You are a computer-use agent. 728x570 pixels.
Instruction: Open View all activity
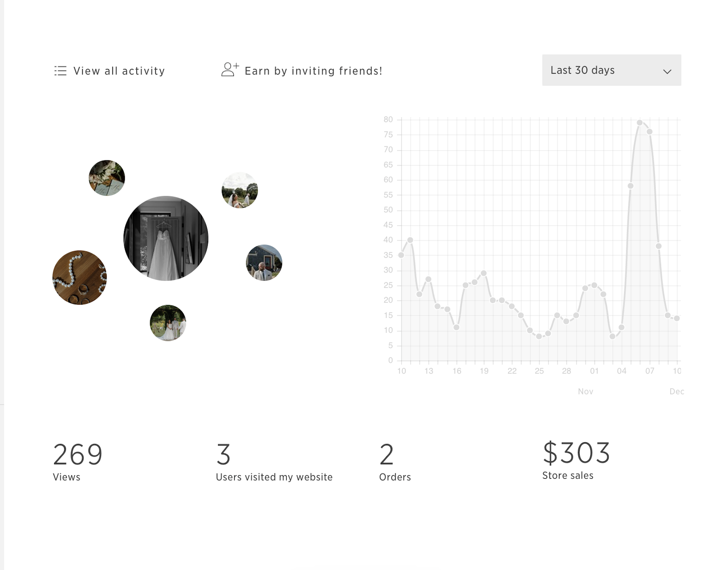click(x=119, y=70)
